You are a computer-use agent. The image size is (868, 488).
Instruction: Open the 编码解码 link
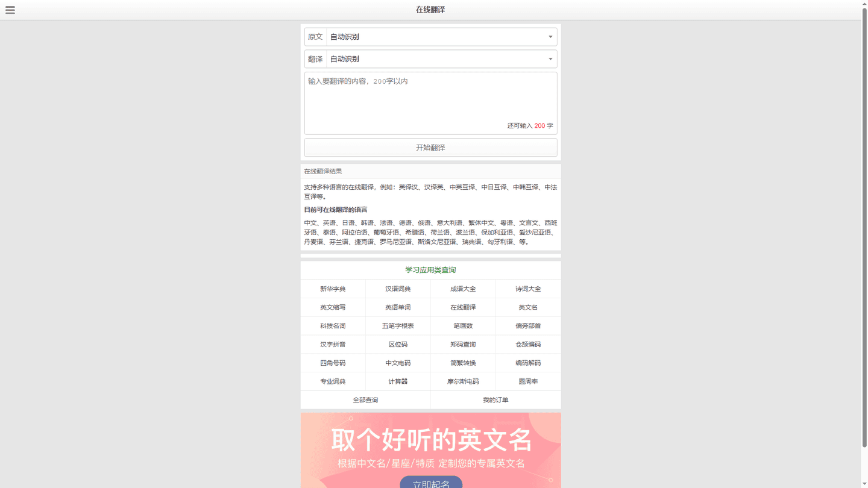528,363
